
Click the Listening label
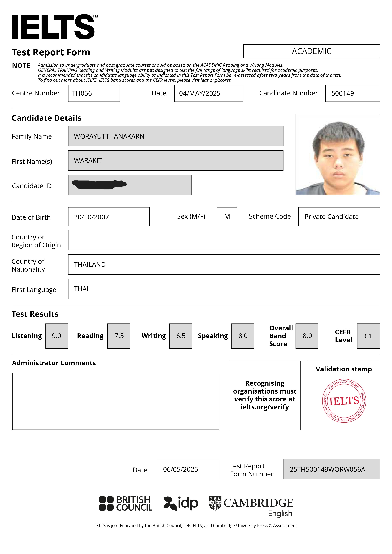[27, 336]
